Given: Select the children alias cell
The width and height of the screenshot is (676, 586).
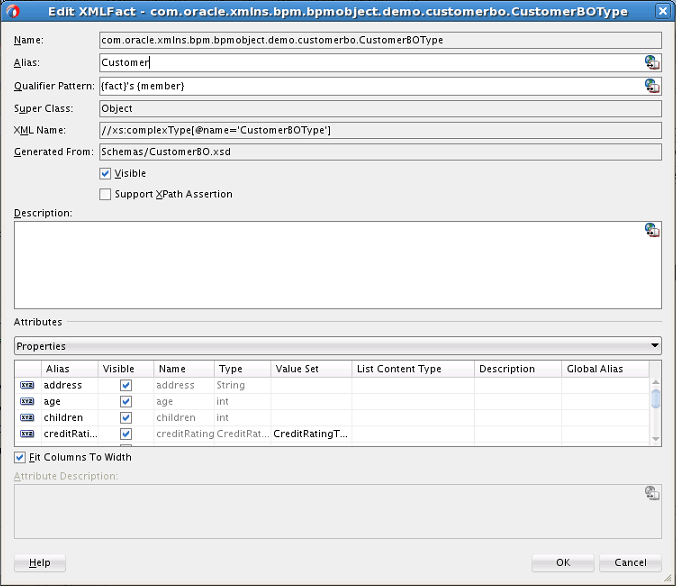Looking at the screenshot, I should tap(69, 417).
